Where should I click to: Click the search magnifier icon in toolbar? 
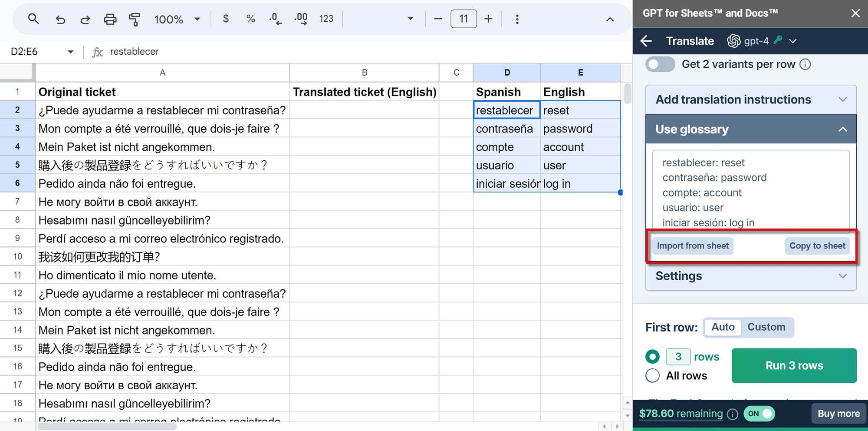tap(33, 19)
